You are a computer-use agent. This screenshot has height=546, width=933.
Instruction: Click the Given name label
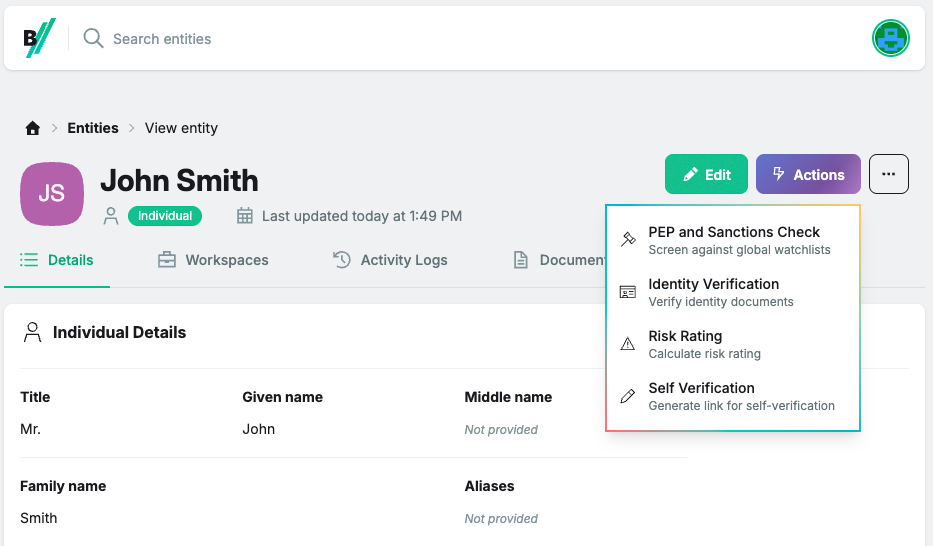click(x=283, y=397)
